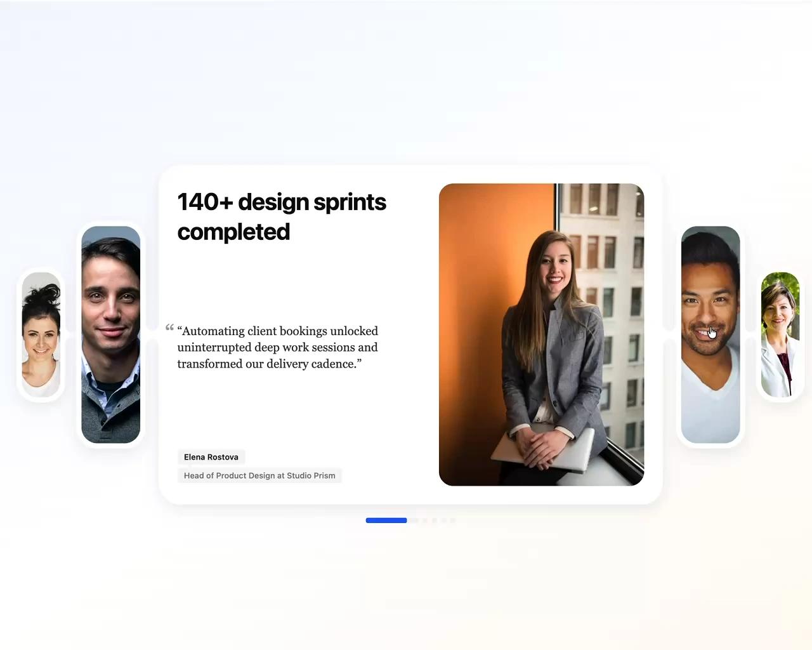This screenshot has height=650, width=812.
Task: Select the woman with hair bun thumbnail
Action: pyautogui.click(x=41, y=335)
